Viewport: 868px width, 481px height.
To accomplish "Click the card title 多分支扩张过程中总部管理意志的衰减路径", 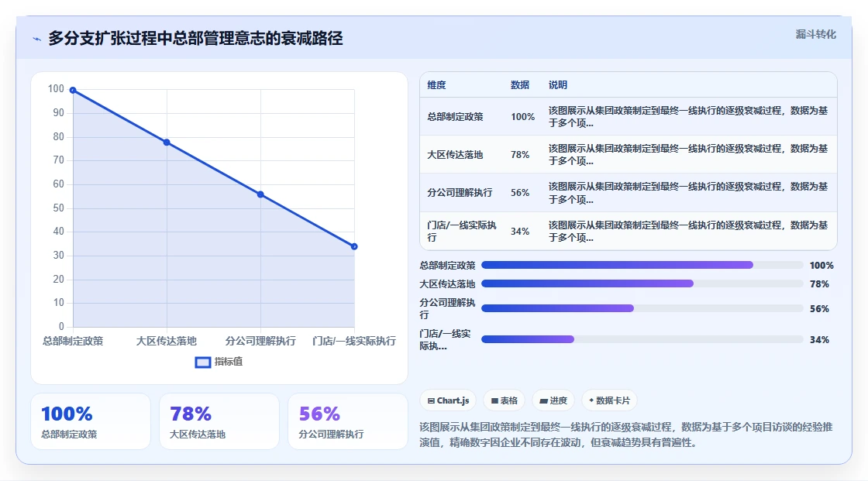I will click(195, 39).
